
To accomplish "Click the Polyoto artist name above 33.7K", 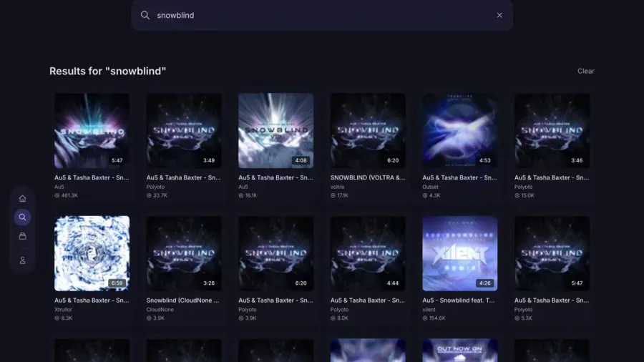I will click(155, 187).
